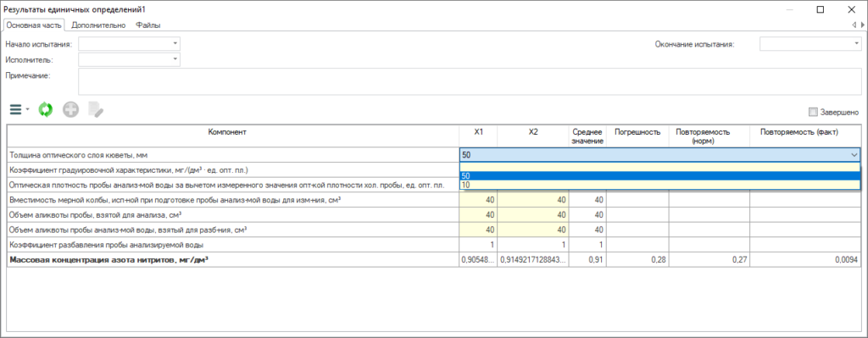Click the tab scroll left arrow
Screen dimensions: 868x338
coord(855,25)
